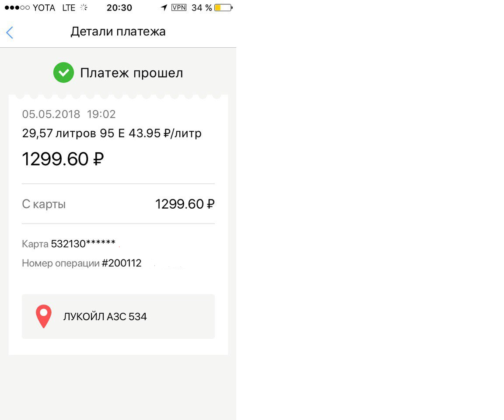504x420 pixels.
Task: Tap the VPN status indicator
Action: click(x=179, y=7)
